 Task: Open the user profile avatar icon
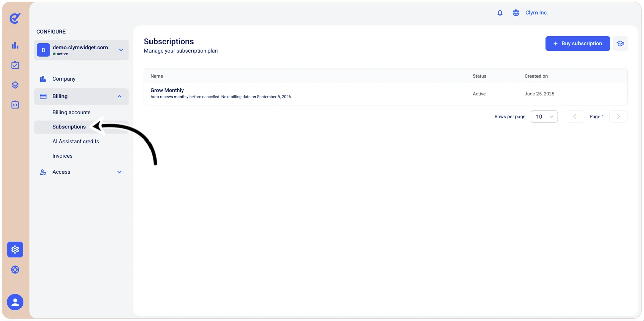tap(15, 302)
